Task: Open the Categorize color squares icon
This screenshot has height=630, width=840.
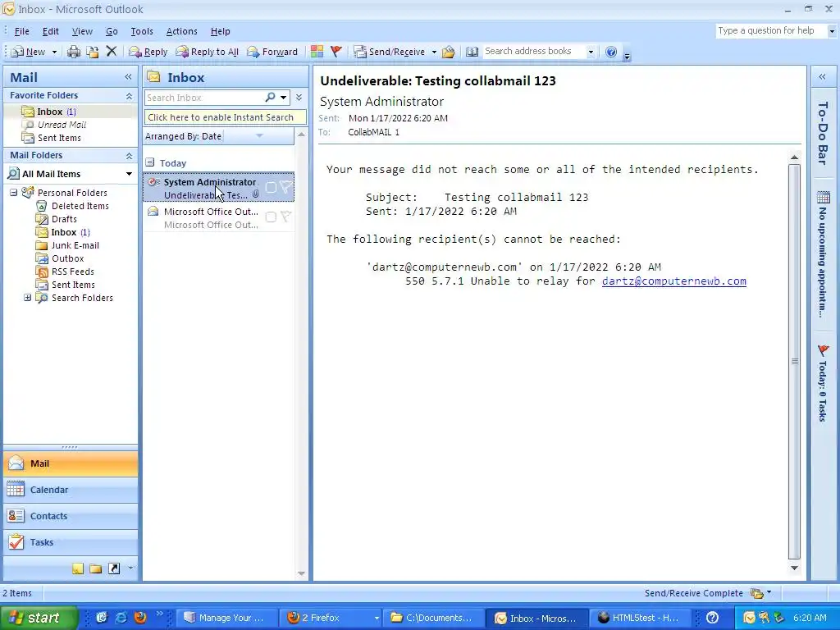Action: tap(317, 52)
